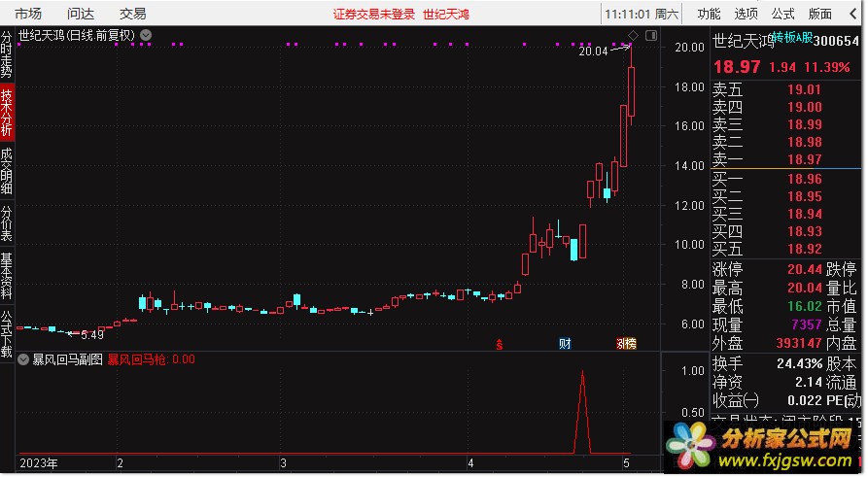Open the 市场 menu

[27, 14]
